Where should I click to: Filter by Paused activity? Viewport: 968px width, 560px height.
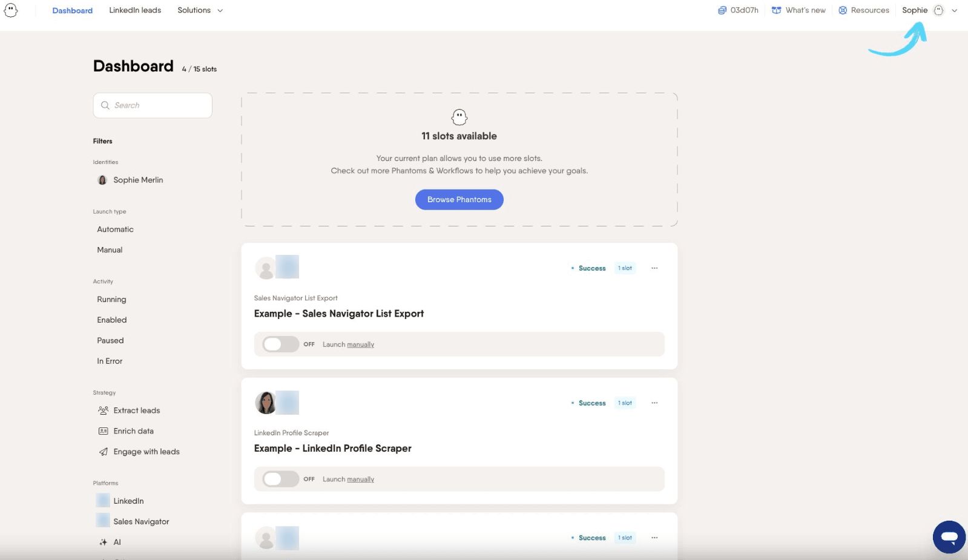click(110, 341)
